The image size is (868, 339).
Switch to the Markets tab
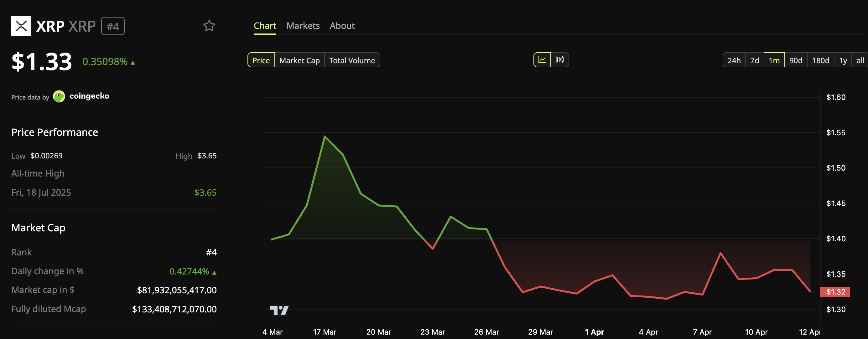(x=303, y=25)
